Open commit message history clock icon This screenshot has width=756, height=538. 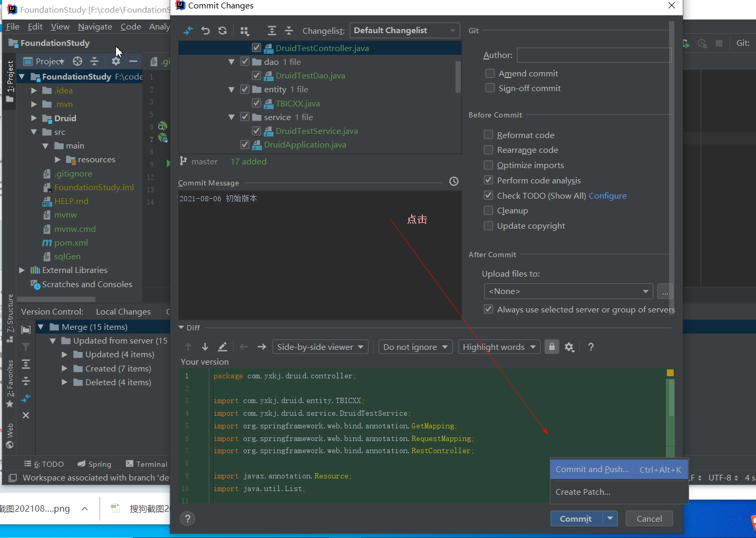pos(454,181)
